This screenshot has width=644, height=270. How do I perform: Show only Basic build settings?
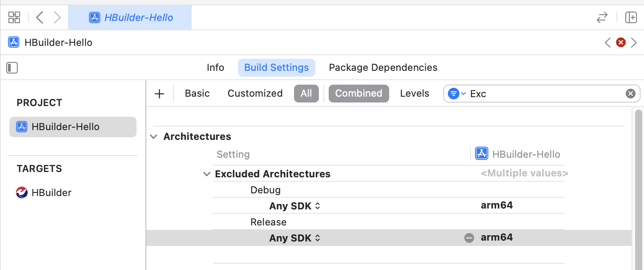point(197,94)
